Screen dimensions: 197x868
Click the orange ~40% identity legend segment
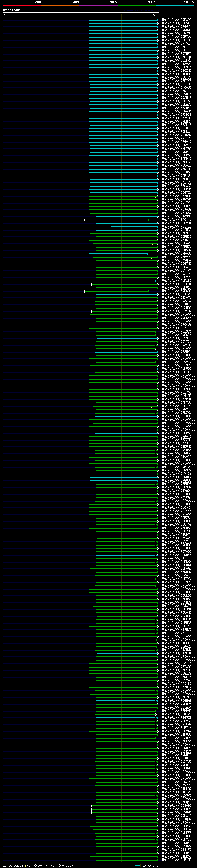click(x=60, y=6)
